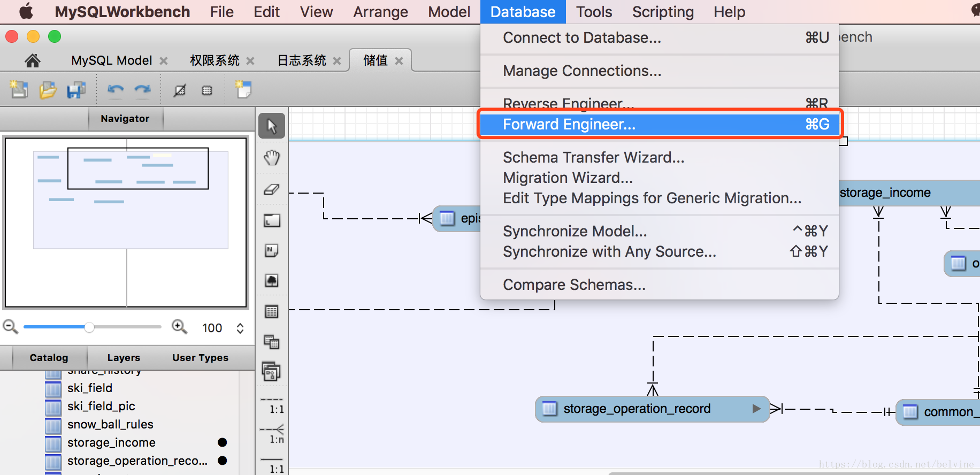This screenshot has height=475, width=980.
Task: Open the Arrange menu
Action: (380, 12)
